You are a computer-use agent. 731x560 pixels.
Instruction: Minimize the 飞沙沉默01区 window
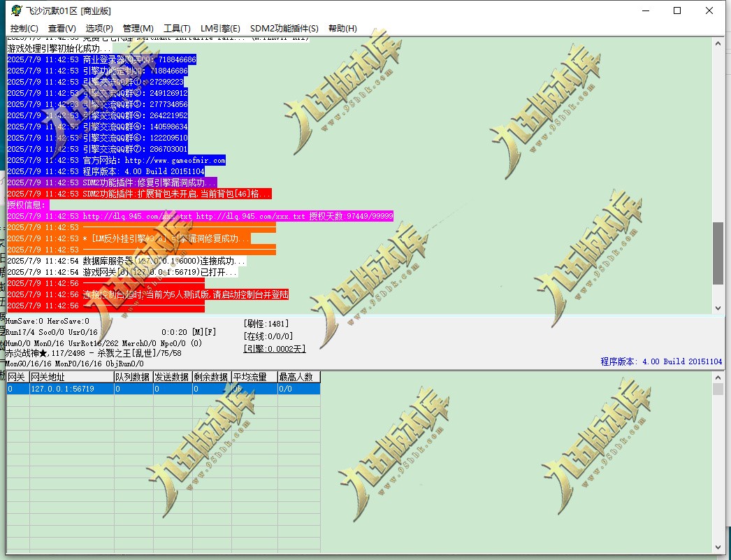coord(646,10)
